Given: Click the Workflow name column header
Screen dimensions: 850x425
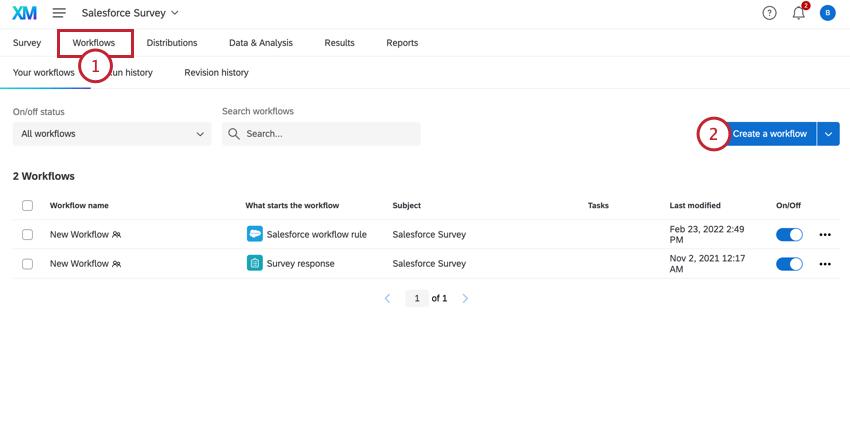Looking at the screenshot, I should pyautogui.click(x=79, y=205).
